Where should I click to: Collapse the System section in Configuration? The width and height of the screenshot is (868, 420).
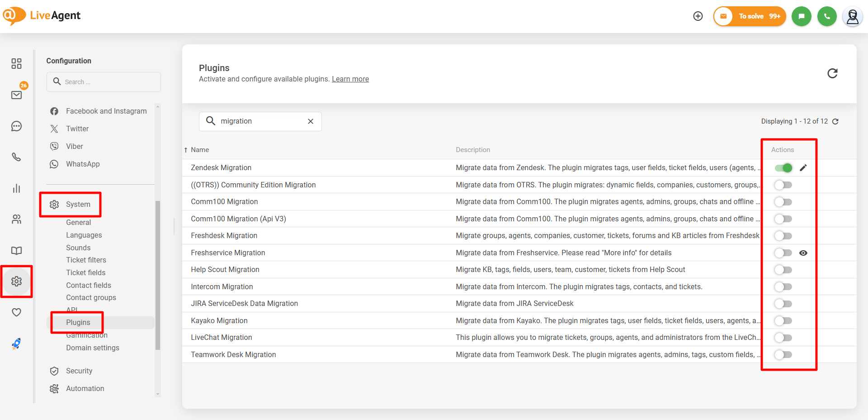tap(78, 205)
